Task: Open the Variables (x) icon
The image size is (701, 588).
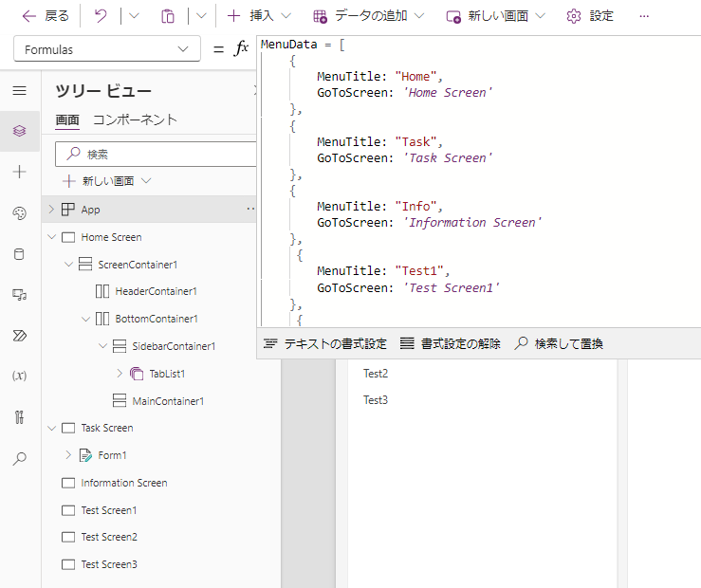Action: 19,376
